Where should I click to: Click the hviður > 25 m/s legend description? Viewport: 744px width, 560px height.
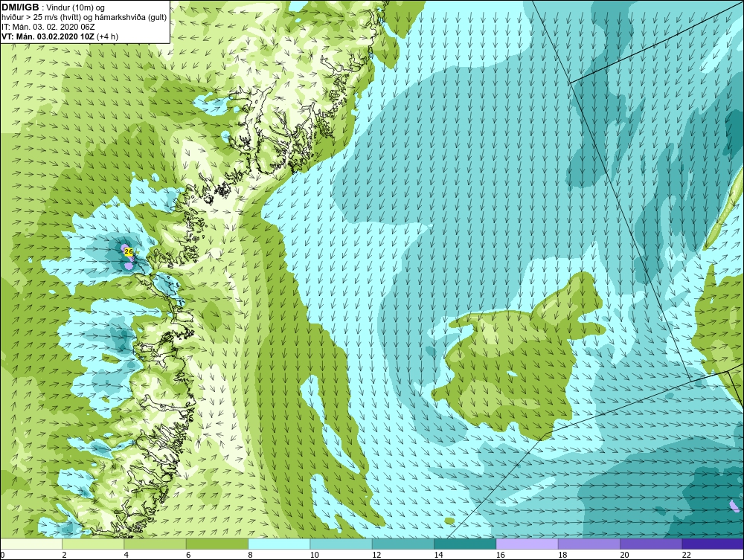83,17
